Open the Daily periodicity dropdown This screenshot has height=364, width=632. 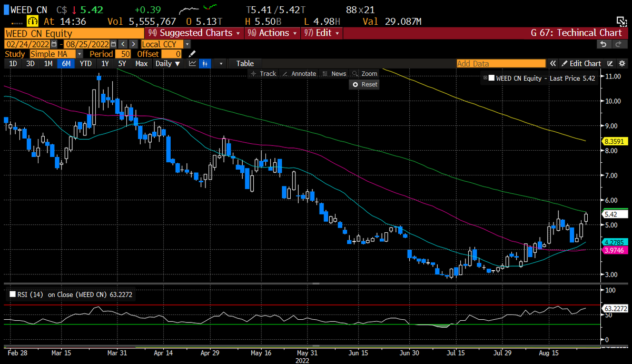click(167, 63)
